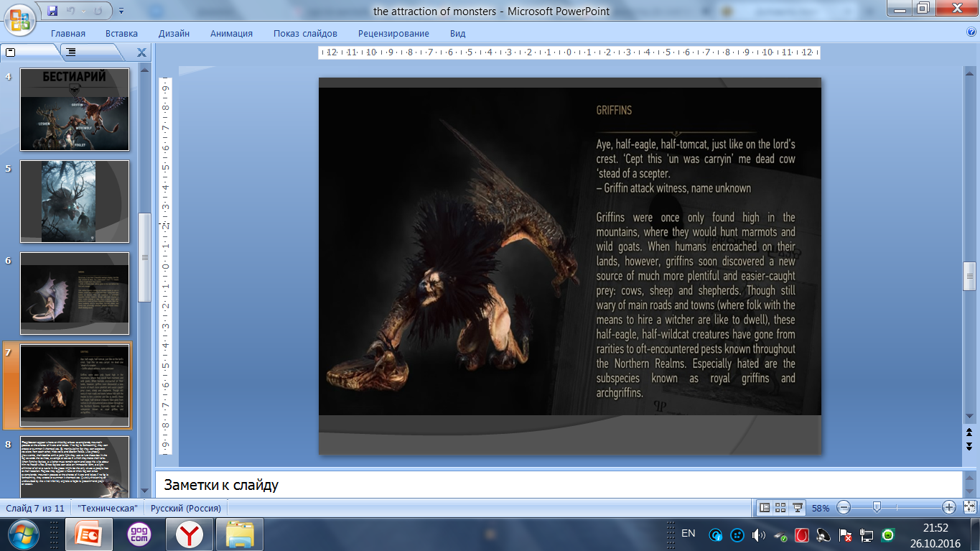Open PowerPoint help question mark
The image size is (980, 551).
[972, 32]
